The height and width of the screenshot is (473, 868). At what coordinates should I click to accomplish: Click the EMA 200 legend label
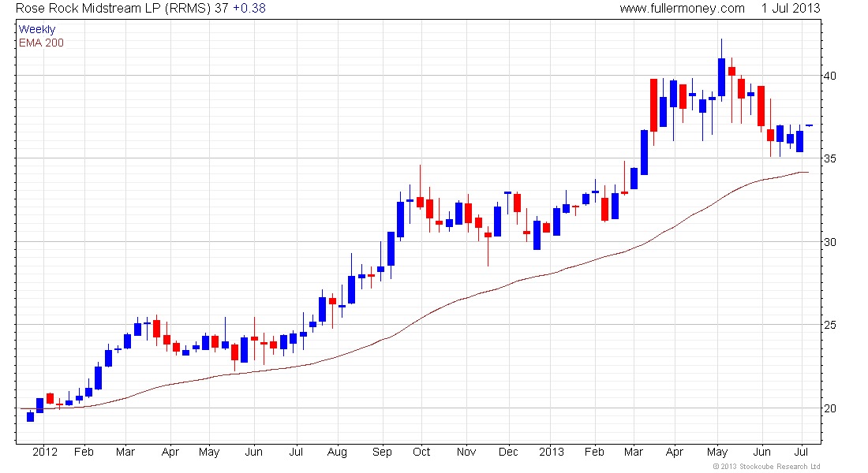click(41, 43)
